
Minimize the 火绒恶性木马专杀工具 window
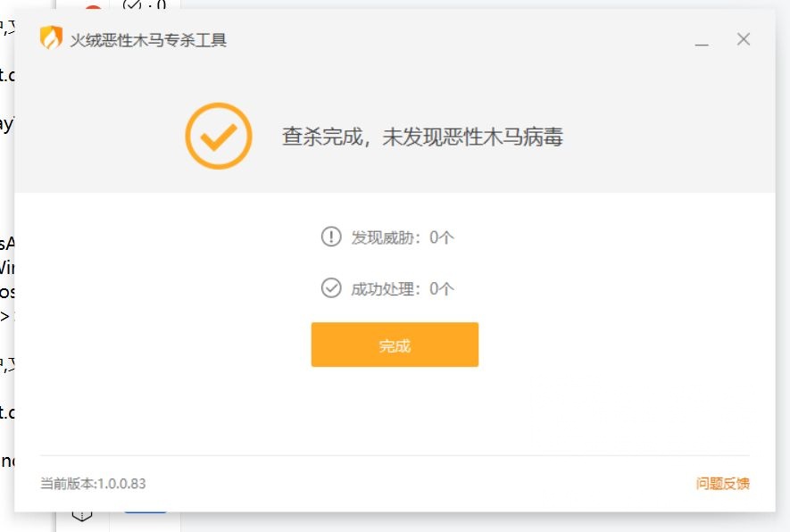click(x=702, y=40)
